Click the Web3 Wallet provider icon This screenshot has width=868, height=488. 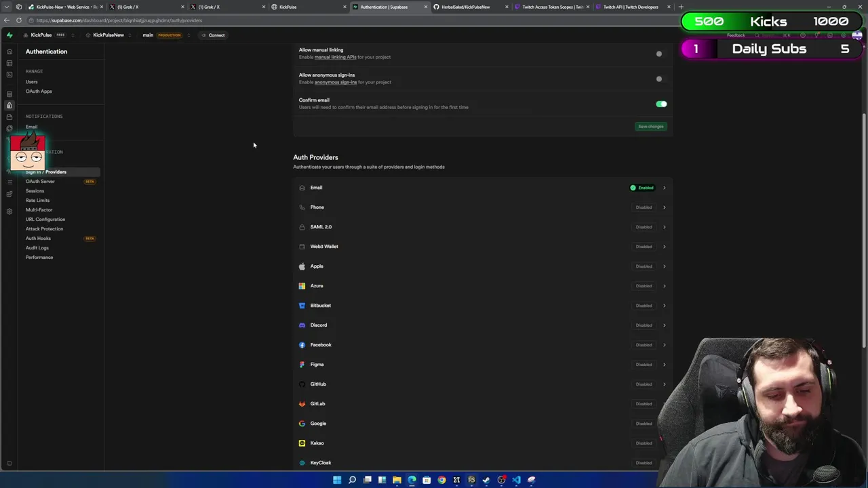(x=302, y=247)
